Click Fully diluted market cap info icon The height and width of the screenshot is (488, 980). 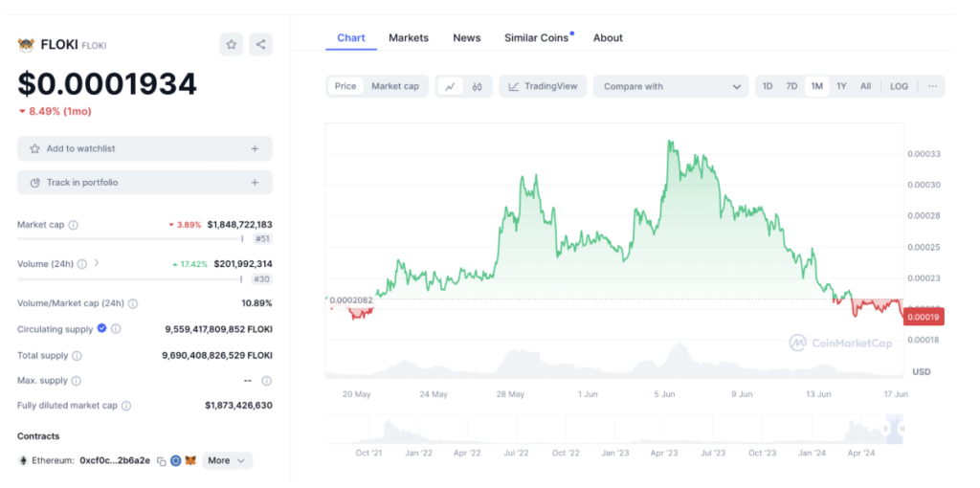point(126,406)
